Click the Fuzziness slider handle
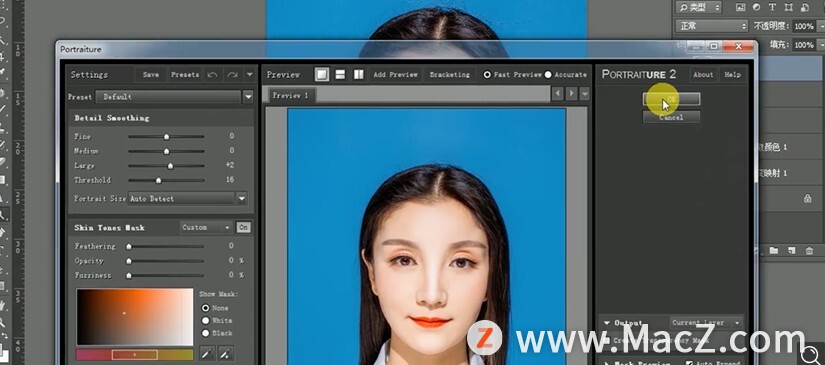 tap(129, 276)
